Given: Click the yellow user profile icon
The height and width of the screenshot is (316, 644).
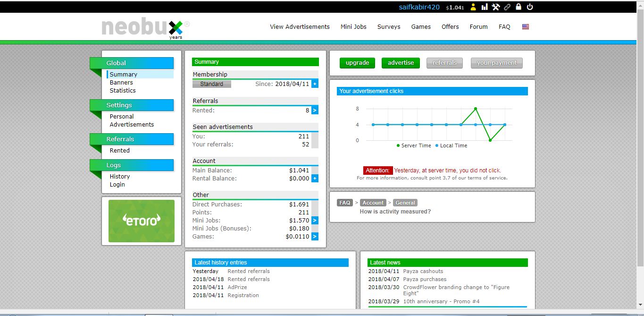Looking at the screenshot, I should pos(473,7).
